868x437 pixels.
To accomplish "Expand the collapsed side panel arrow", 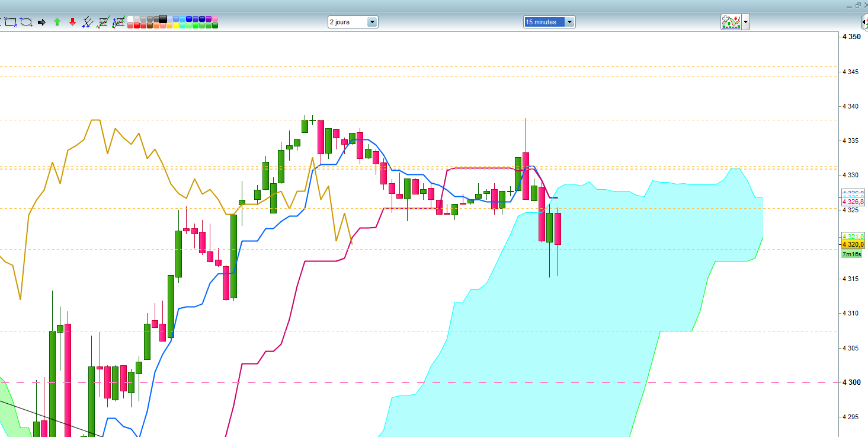I will point(864,22).
